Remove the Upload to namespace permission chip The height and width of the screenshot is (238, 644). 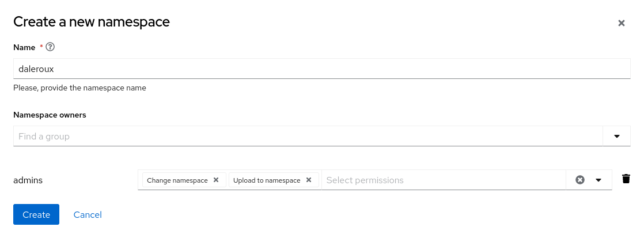point(309,180)
